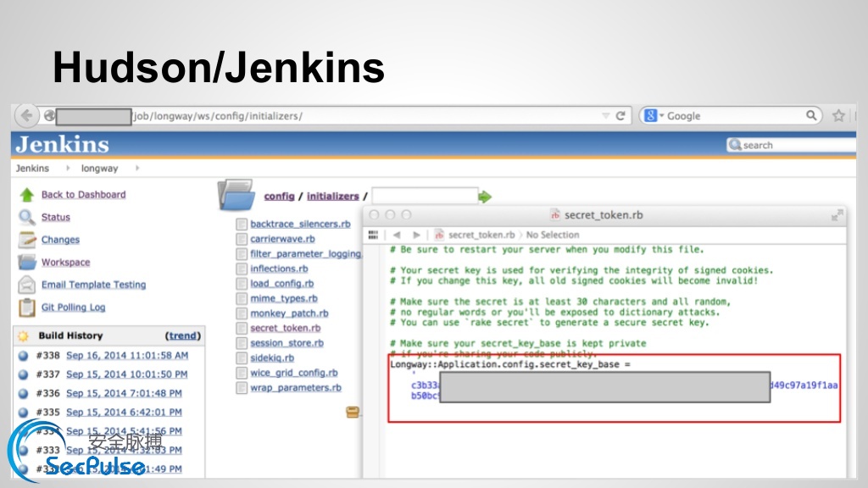The image size is (868, 488).
Task: Go to the initializers path link
Action: pyautogui.click(x=332, y=197)
